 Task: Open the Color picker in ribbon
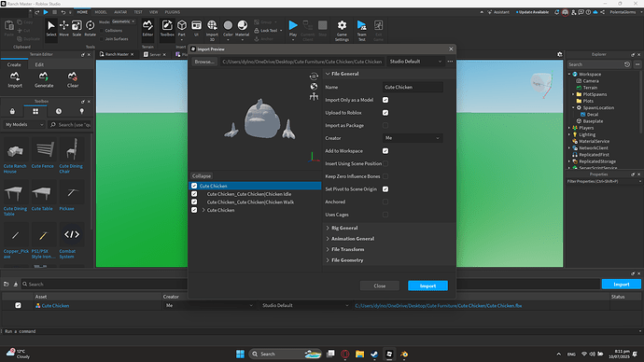[228, 30]
